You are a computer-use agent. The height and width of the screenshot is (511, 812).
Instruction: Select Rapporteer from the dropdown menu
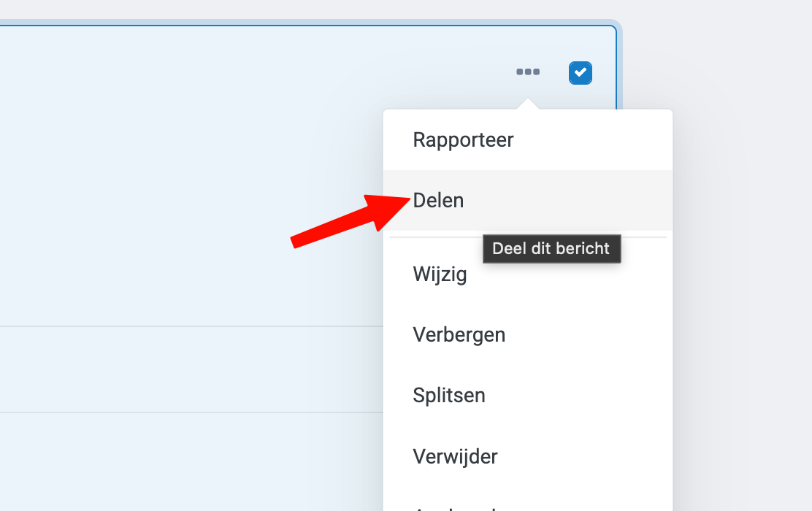click(x=463, y=139)
